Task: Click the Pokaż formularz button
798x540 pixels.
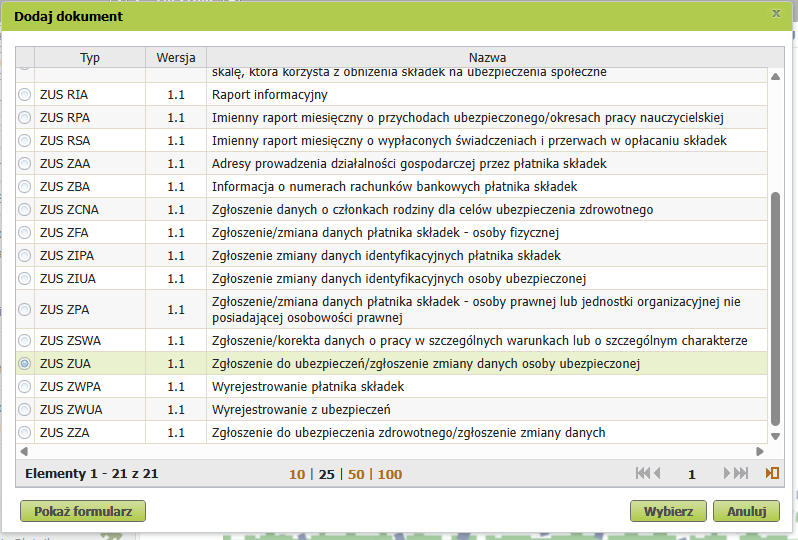Action: tap(83, 511)
